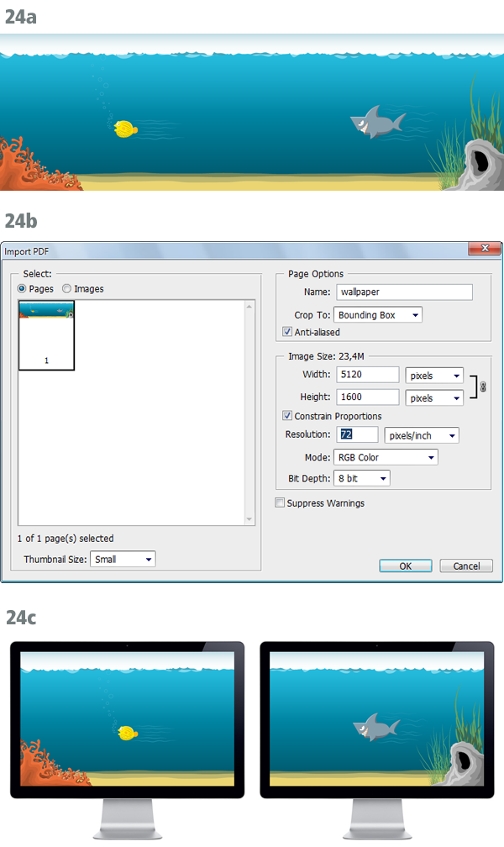Image resolution: width=504 pixels, height=847 pixels.
Task: Click the yellow fish in the 24a panorama
Action: click(125, 129)
